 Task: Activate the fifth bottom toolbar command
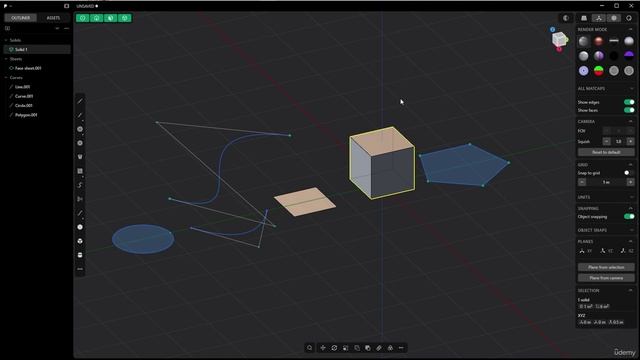(x=357, y=348)
